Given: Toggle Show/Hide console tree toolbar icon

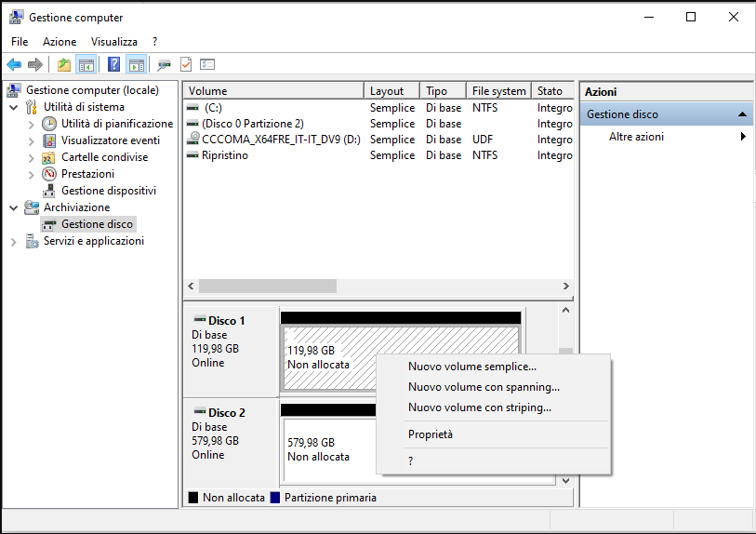Looking at the screenshot, I should pyautogui.click(x=86, y=64).
